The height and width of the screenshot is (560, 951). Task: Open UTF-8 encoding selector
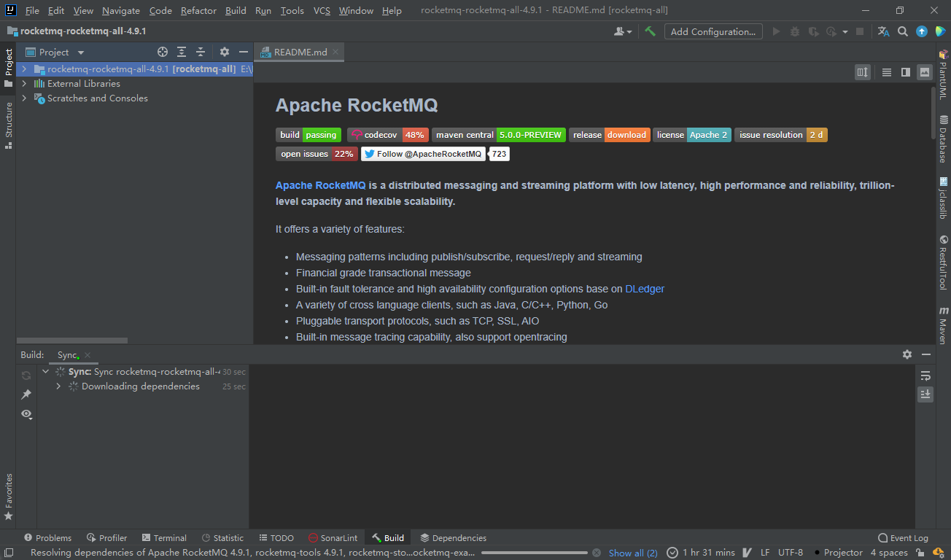[791, 553]
